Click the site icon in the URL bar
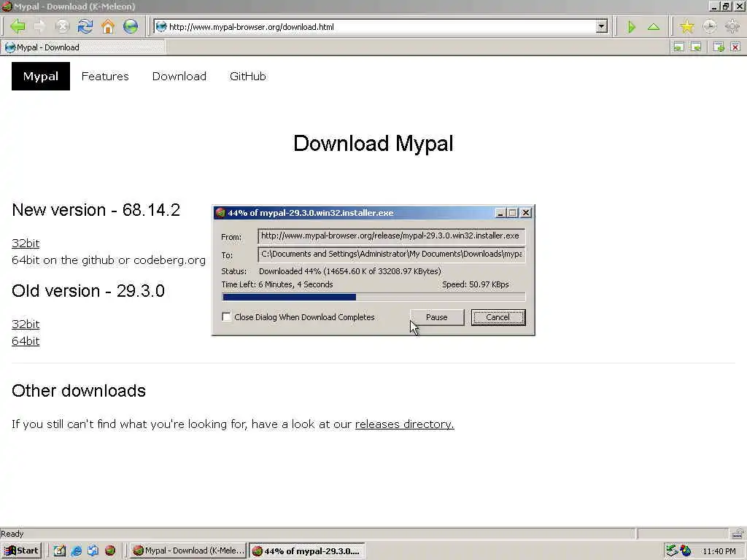Viewport: 747px width, 560px height. 161,27
